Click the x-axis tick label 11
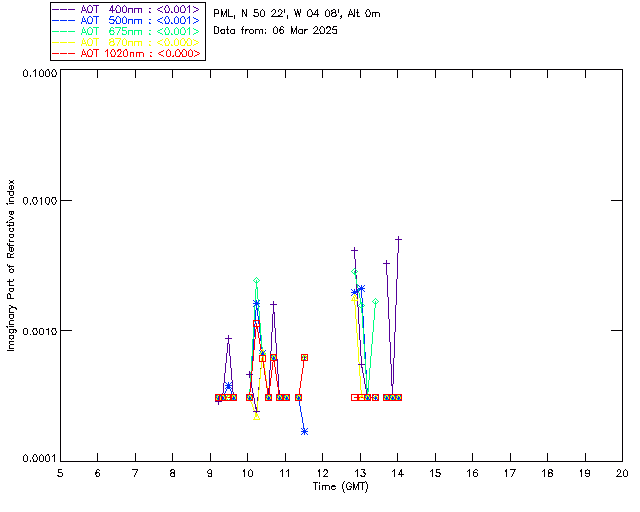 (x=285, y=473)
